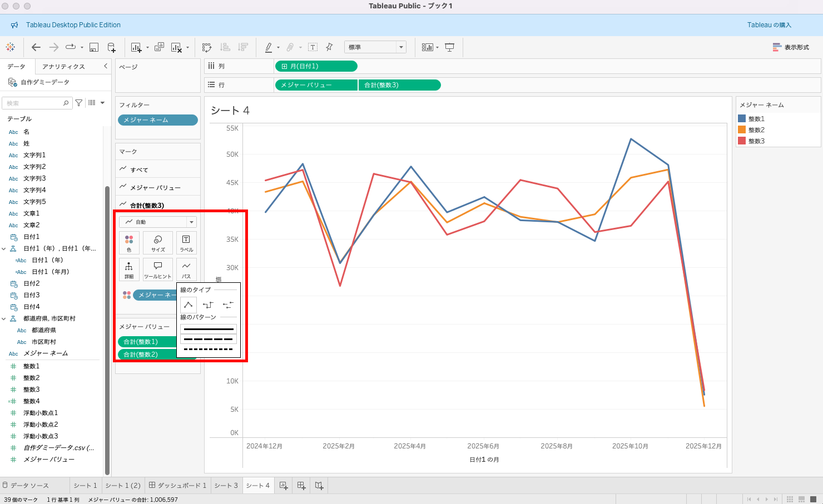Click the 表示形式 Show Me button

[791, 47]
